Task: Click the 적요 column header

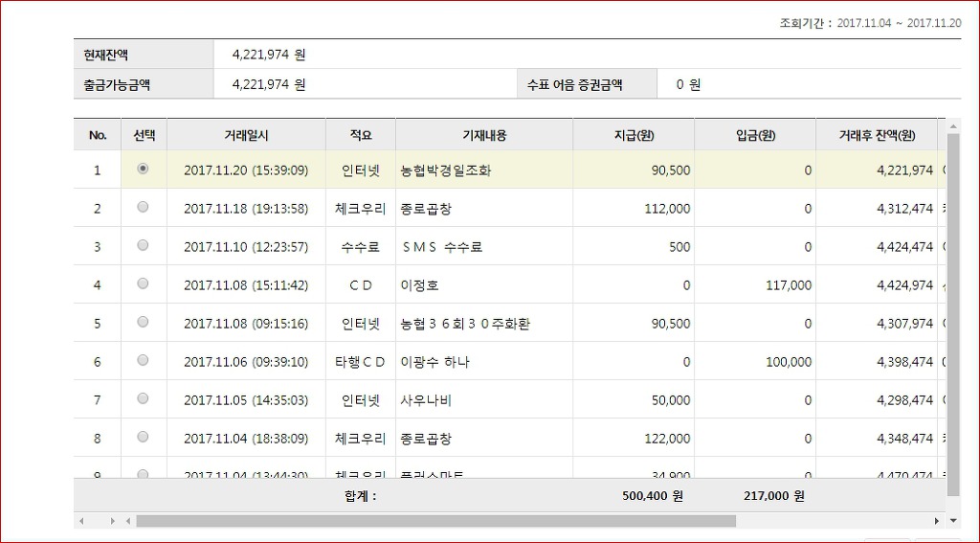Action: [360, 135]
